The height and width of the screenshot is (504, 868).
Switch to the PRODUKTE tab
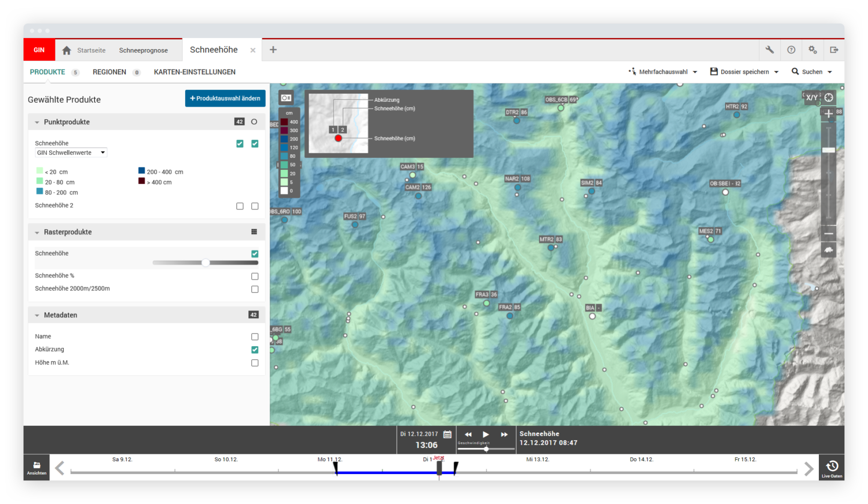click(47, 72)
